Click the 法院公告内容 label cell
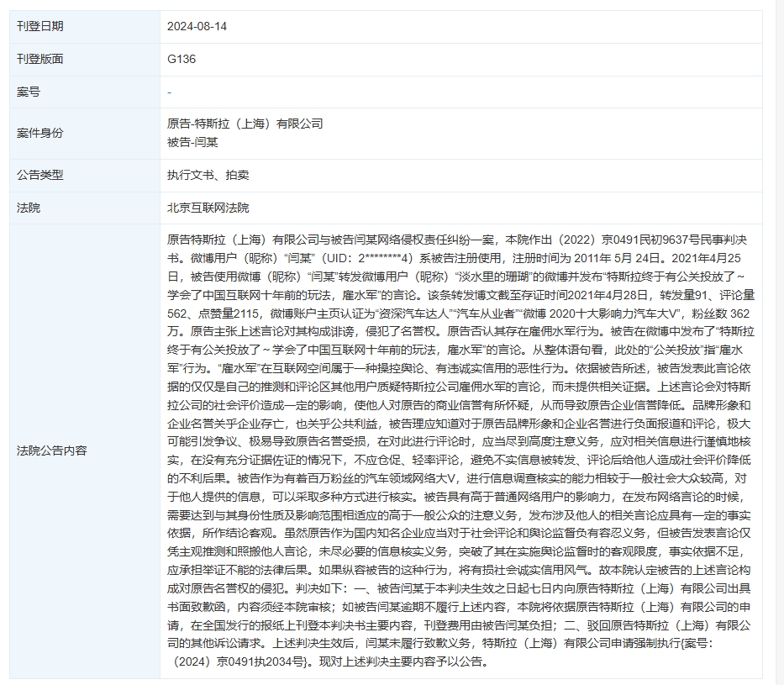This screenshot has height=685, width=784. pyautogui.click(x=85, y=451)
